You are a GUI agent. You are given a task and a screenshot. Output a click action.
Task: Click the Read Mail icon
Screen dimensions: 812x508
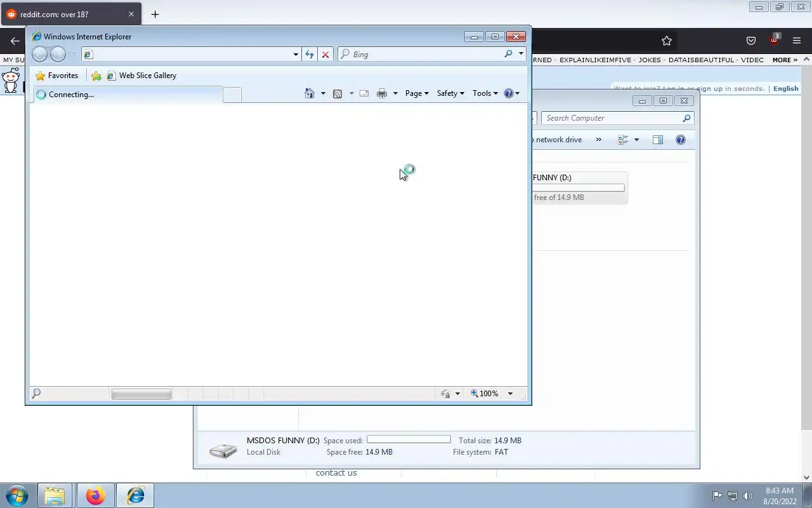(x=364, y=93)
